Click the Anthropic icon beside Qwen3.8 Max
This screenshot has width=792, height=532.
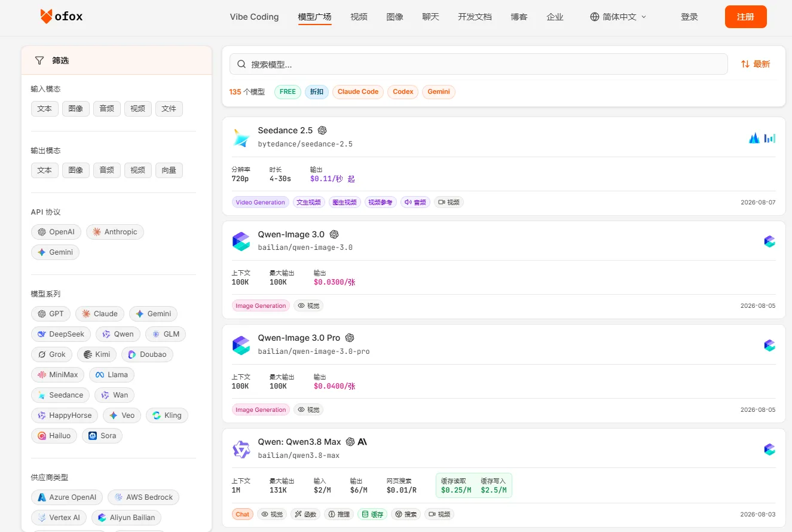point(362,442)
